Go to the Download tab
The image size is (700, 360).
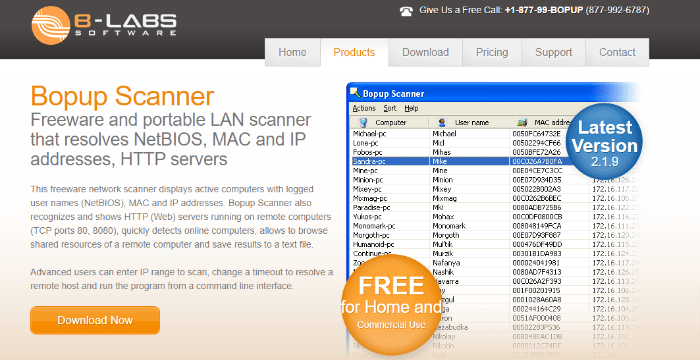[x=425, y=52]
